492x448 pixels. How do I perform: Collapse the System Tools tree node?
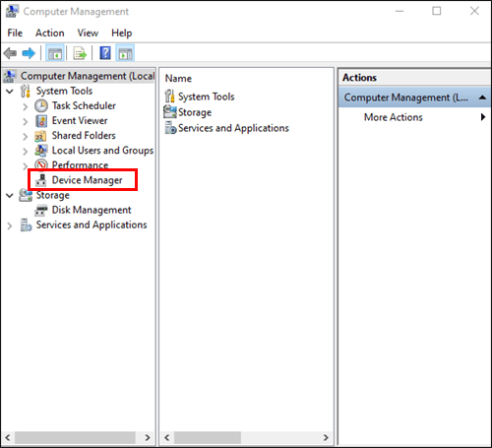coord(10,92)
